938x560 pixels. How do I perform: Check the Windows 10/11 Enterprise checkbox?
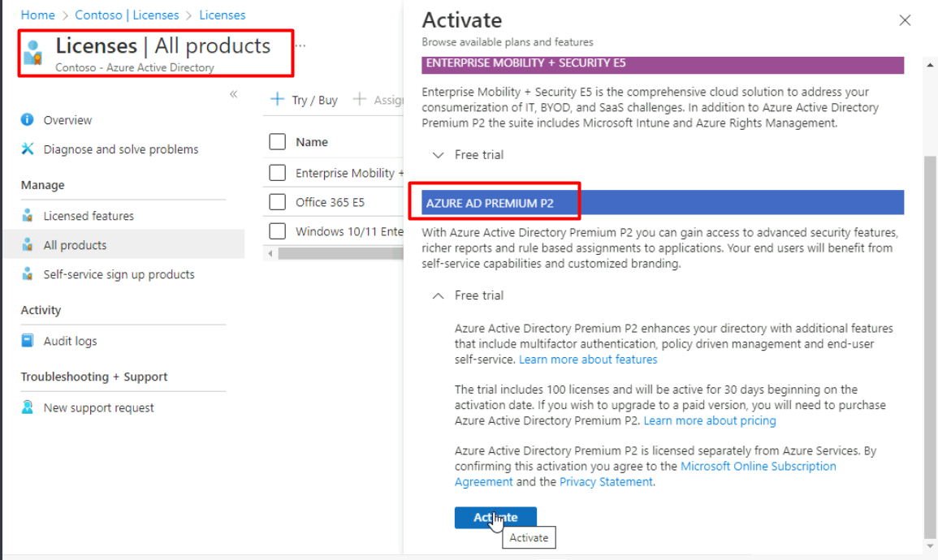point(277,231)
